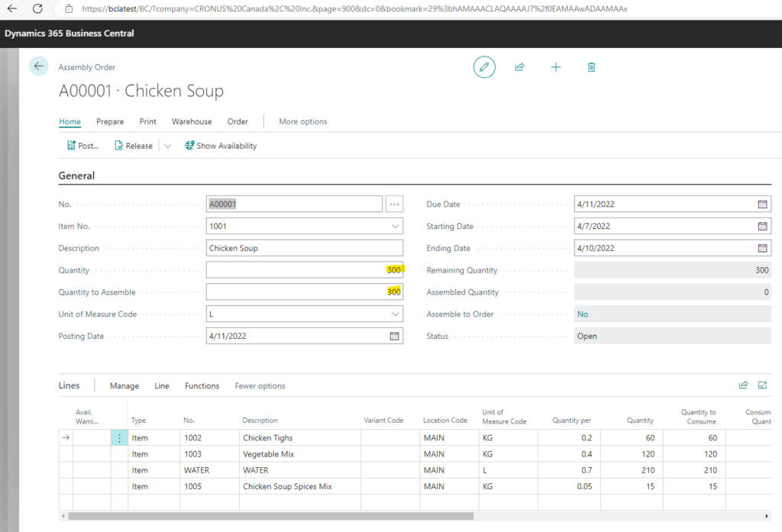This screenshot has width=782, height=532.
Task: Click the Post... button
Action: [82, 146]
